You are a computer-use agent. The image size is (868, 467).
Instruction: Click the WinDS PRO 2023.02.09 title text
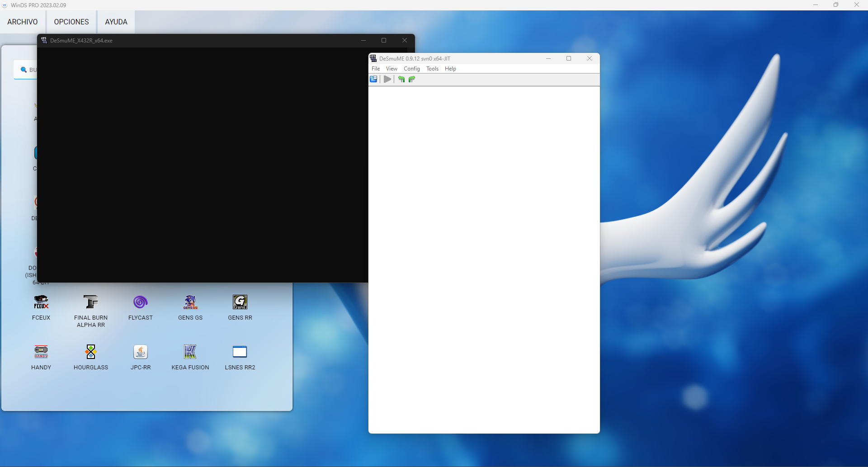(x=38, y=5)
